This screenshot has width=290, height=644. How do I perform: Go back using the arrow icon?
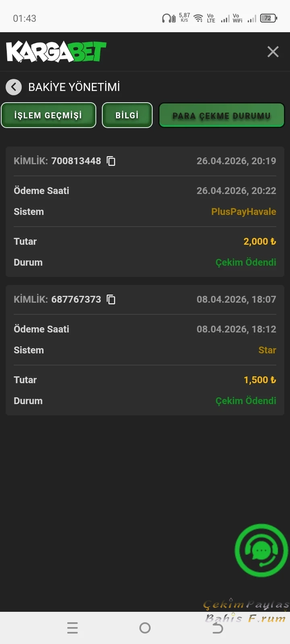tap(14, 87)
